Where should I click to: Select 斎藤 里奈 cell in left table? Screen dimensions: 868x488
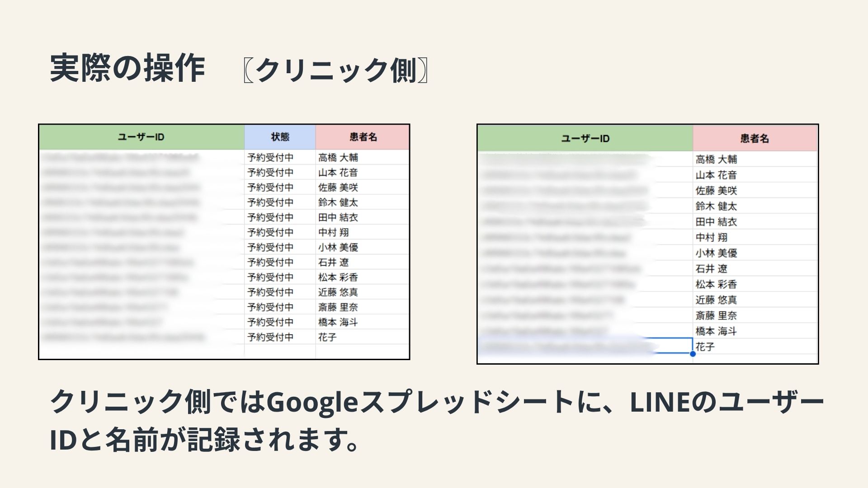click(338, 307)
